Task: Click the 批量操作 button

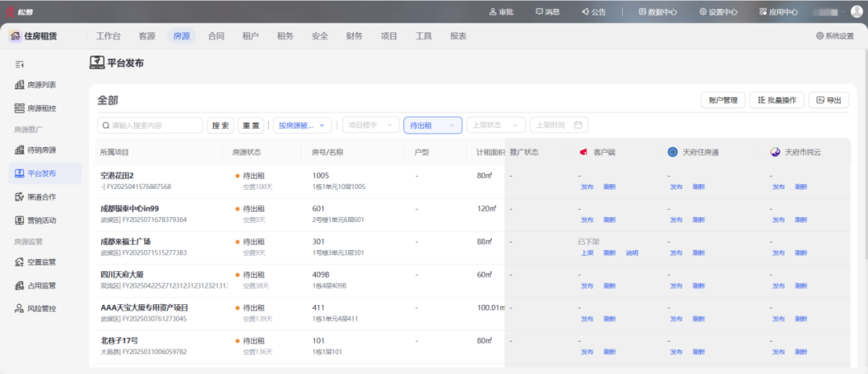Action: (x=776, y=101)
